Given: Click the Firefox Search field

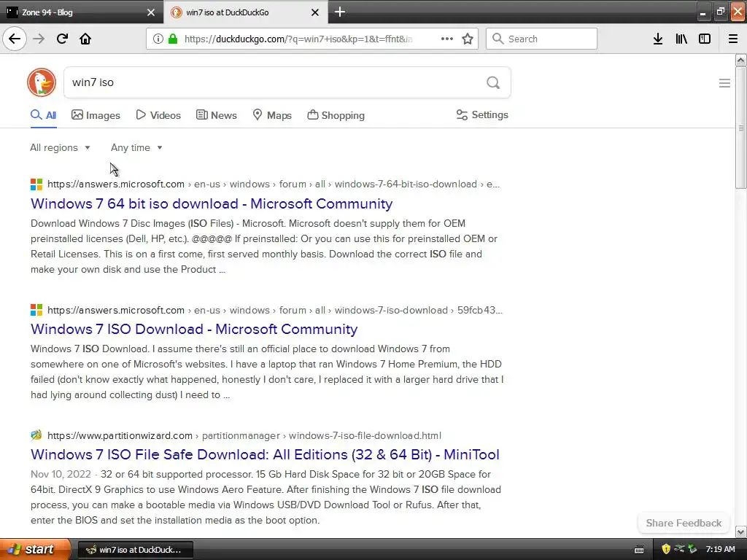Looking at the screenshot, I should [x=541, y=39].
